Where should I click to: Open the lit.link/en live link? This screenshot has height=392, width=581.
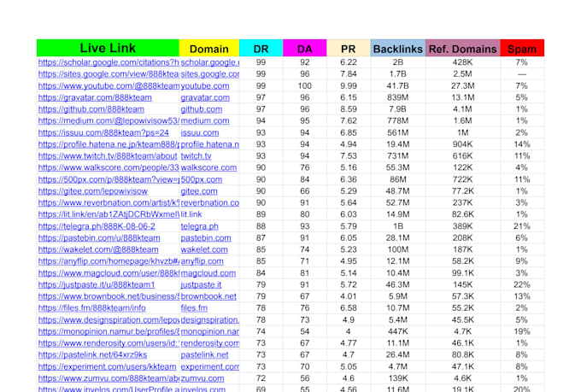(x=109, y=214)
